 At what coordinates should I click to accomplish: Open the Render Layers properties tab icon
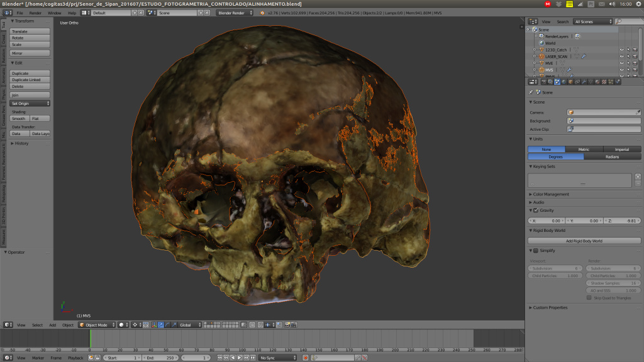(x=550, y=82)
